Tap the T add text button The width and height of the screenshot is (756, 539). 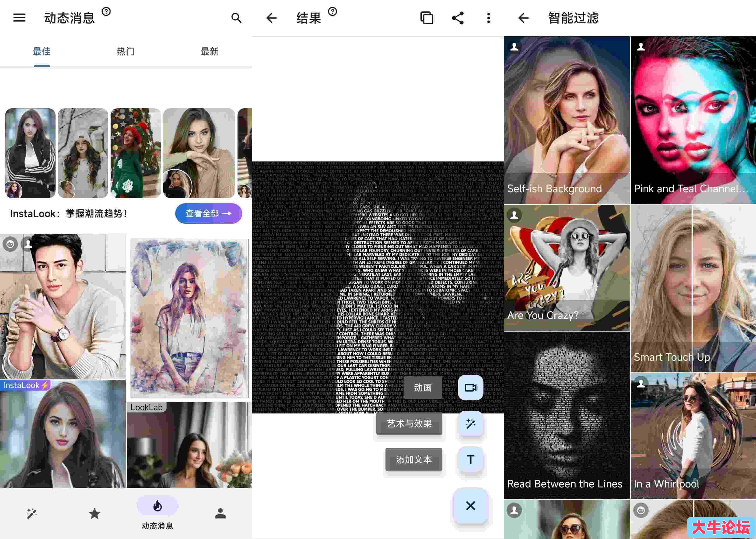click(470, 459)
